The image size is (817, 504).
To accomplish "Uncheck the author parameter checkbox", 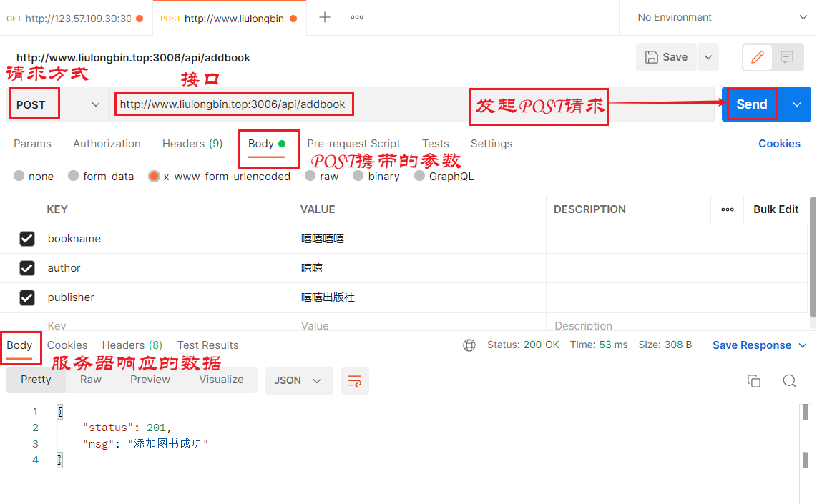I will click(27, 268).
